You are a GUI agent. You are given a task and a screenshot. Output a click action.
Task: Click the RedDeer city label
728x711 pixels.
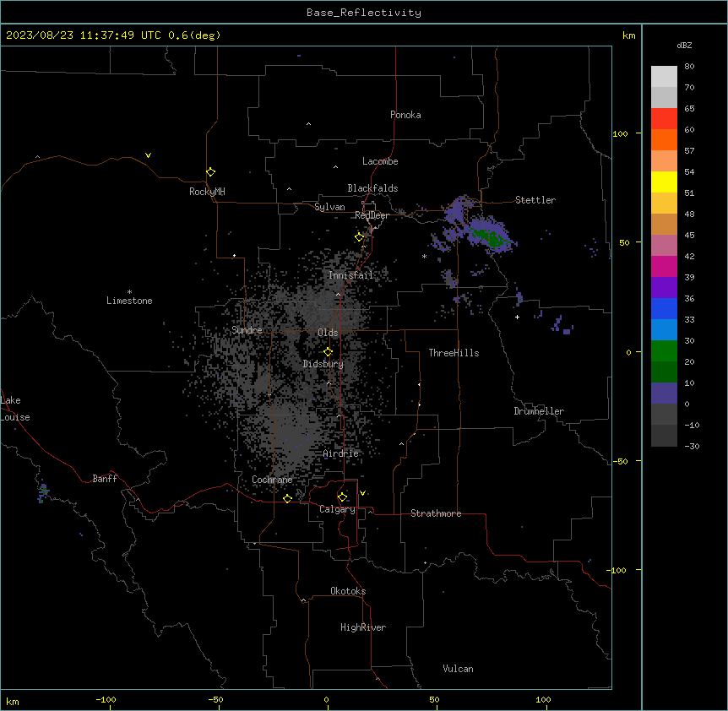[372, 215]
